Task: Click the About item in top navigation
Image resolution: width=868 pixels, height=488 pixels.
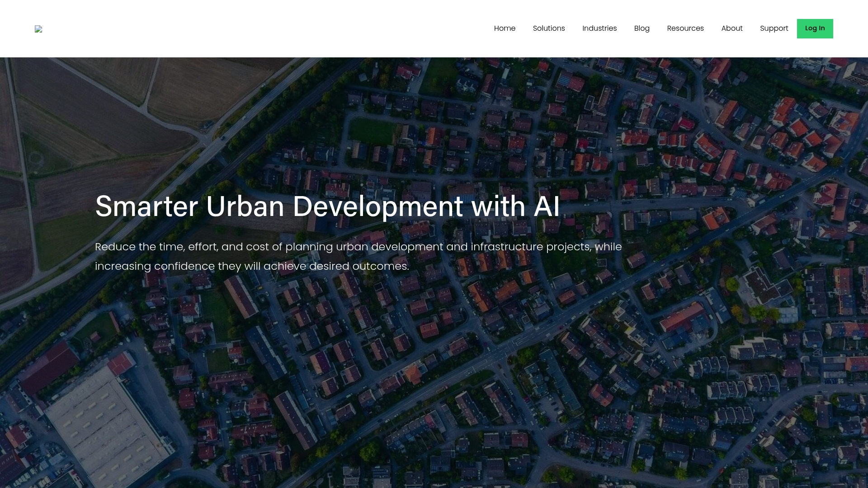Action: pyautogui.click(x=732, y=28)
